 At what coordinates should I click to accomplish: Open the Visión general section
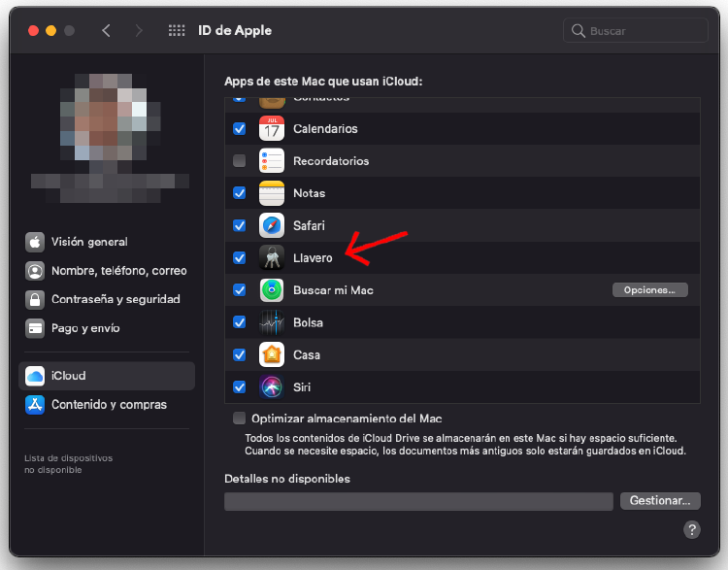(x=107, y=242)
